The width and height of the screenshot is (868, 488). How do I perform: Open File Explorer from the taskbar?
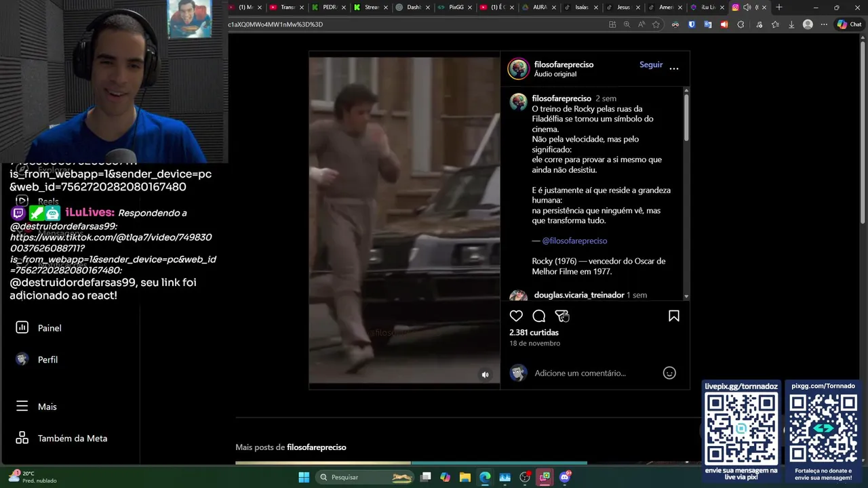(465, 477)
